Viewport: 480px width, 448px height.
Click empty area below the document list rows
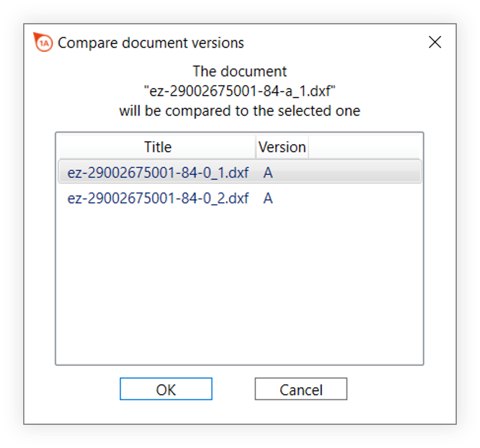[239, 286]
